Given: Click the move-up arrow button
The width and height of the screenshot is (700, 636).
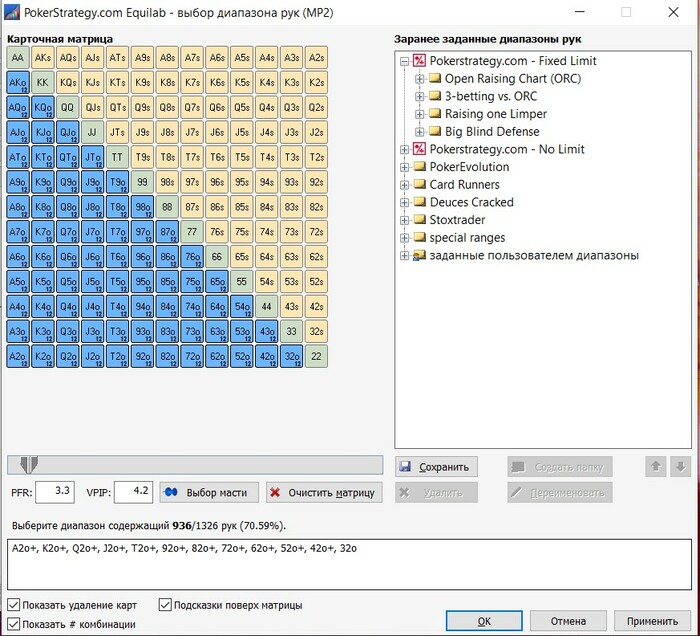Looking at the screenshot, I should 655,467.
